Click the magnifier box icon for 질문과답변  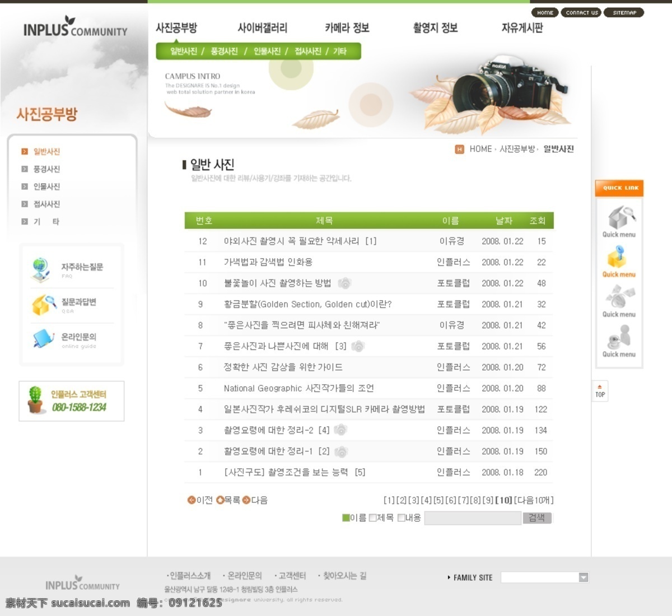tap(44, 305)
